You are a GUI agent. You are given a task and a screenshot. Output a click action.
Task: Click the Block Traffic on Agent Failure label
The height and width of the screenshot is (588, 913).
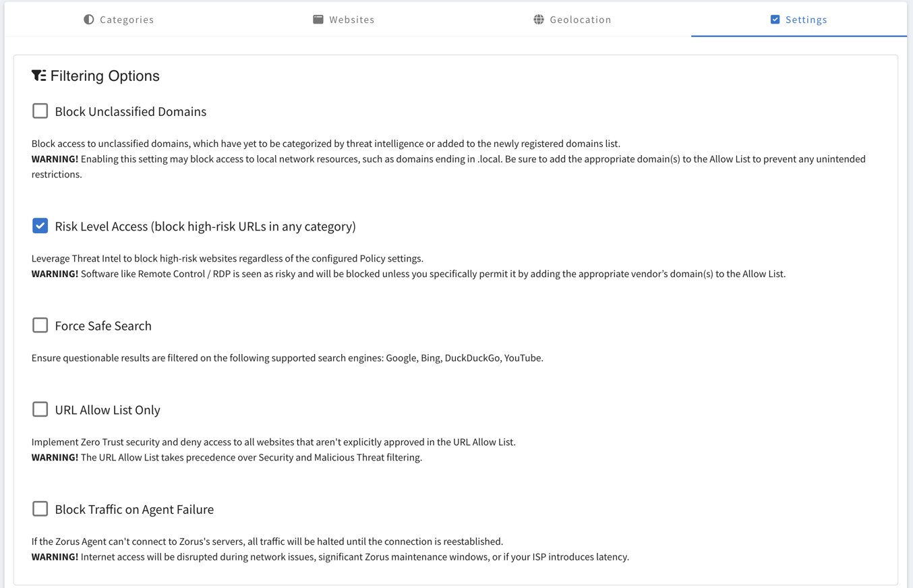134,510
